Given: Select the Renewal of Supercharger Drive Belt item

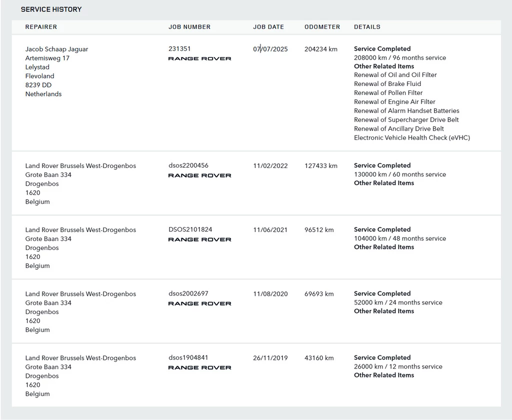Looking at the screenshot, I should click(406, 120).
